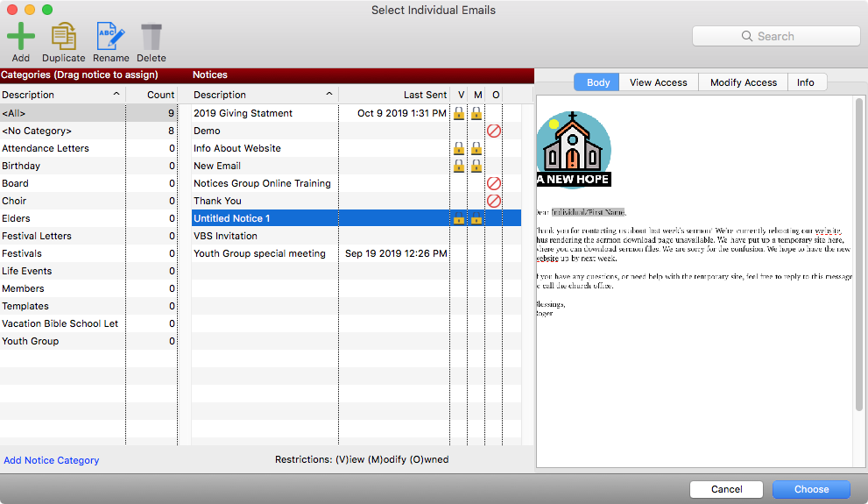Switch to the View Access tab

click(658, 82)
